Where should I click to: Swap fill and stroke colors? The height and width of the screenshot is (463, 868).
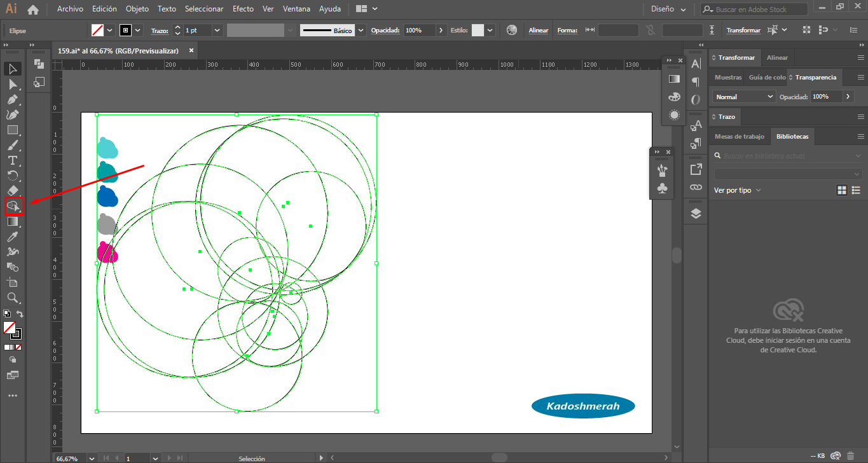pos(20,314)
